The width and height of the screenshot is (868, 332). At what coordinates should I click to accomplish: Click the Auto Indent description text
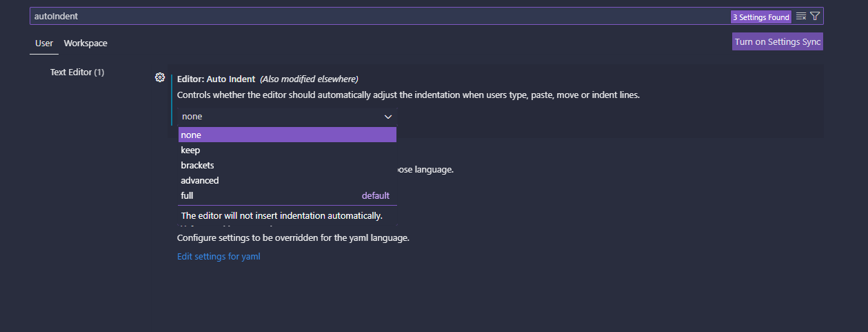(x=408, y=95)
